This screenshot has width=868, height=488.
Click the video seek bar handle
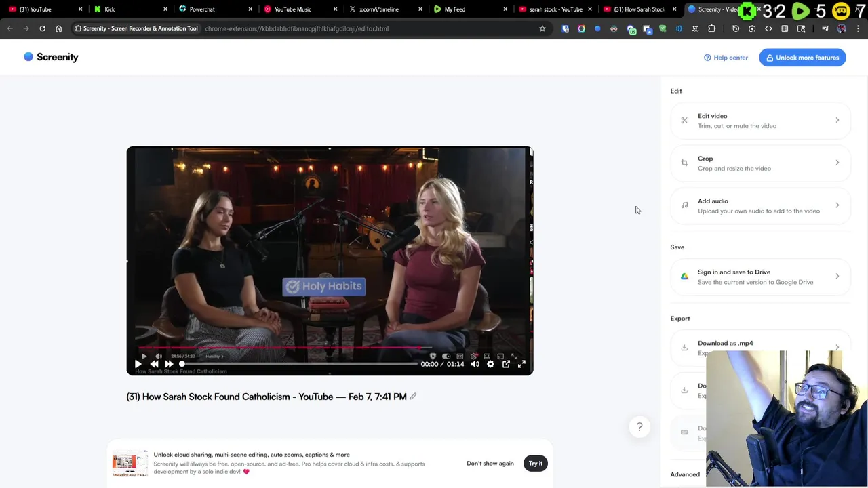point(182,364)
